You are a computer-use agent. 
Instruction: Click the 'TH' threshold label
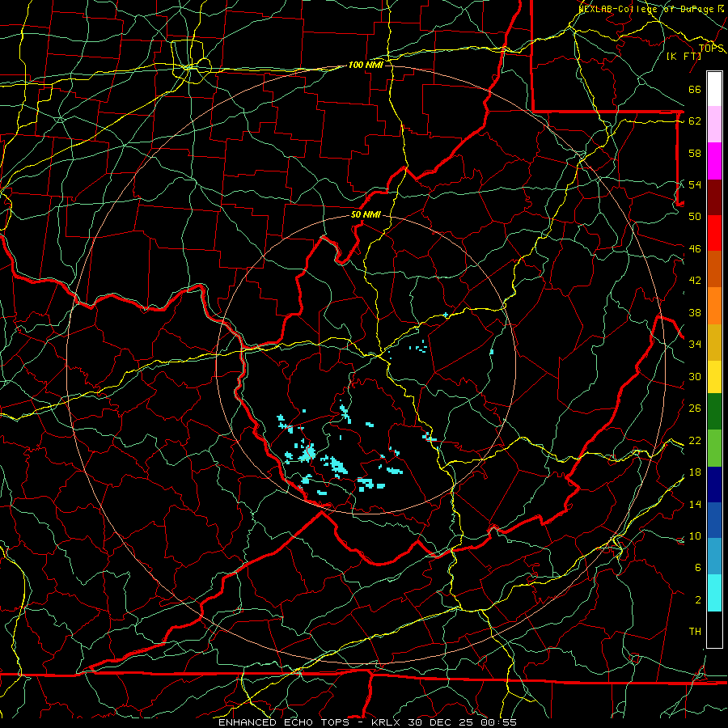[x=695, y=632]
